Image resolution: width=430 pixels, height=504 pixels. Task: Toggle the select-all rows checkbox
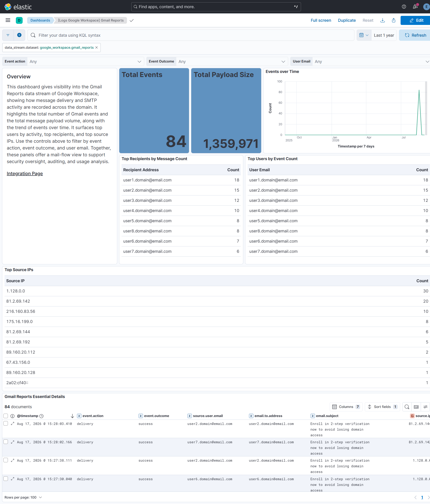[x=6, y=416]
